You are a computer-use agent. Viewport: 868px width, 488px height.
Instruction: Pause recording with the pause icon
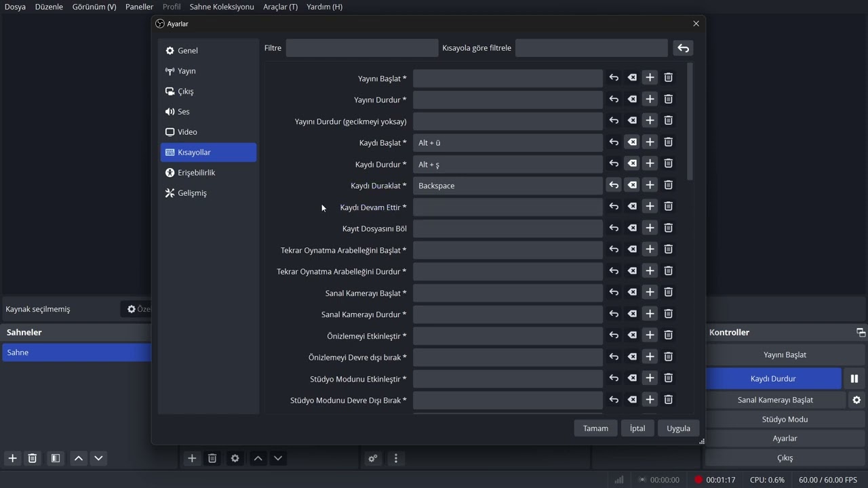point(854,379)
